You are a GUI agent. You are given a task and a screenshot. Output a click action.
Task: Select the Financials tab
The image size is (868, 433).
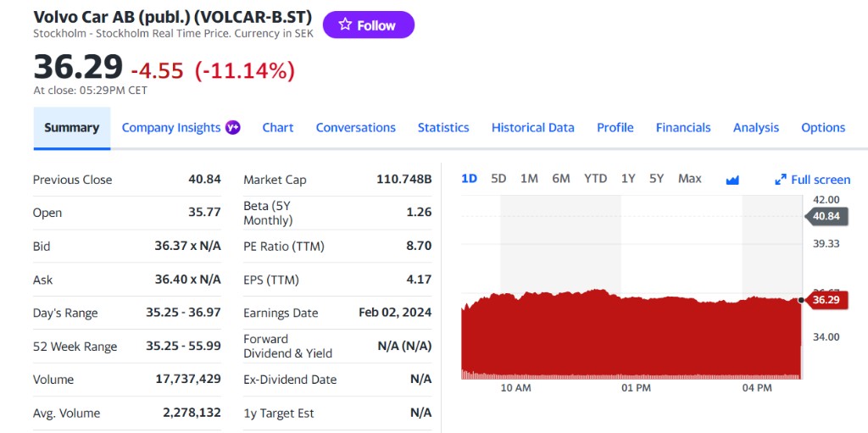click(x=683, y=127)
